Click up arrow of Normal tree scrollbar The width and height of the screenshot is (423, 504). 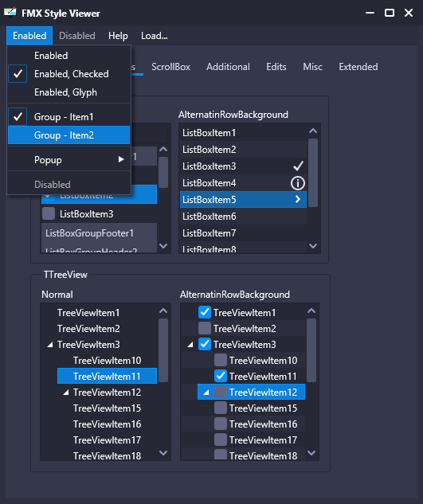coord(163,311)
